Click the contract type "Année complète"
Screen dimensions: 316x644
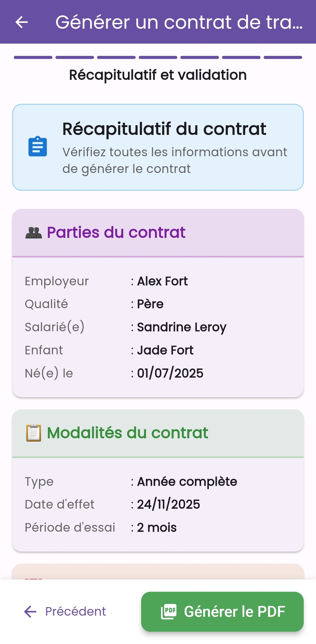[187, 481]
